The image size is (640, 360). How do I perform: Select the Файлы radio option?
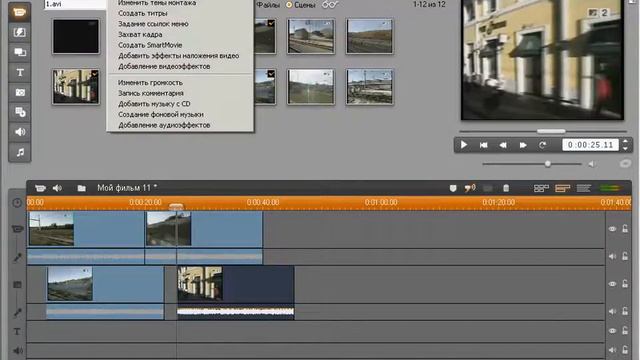(268, 5)
